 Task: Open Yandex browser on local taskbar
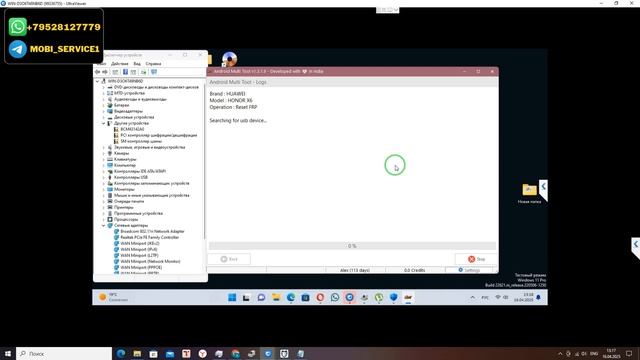coord(202,353)
